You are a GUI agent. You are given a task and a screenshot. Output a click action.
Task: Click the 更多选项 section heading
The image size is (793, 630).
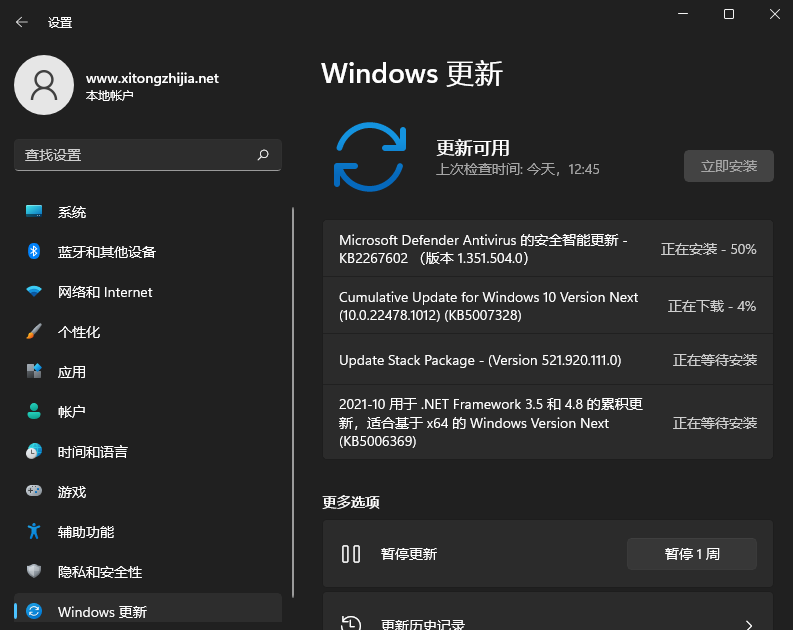tap(350, 502)
